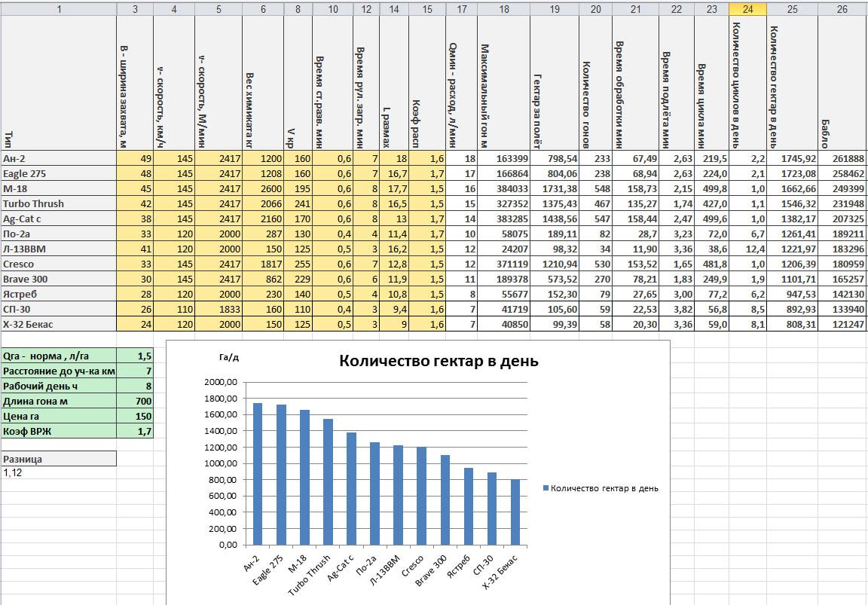
Task: Click header cell 'В - ширина захвата, м'
Action: [135, 83]
